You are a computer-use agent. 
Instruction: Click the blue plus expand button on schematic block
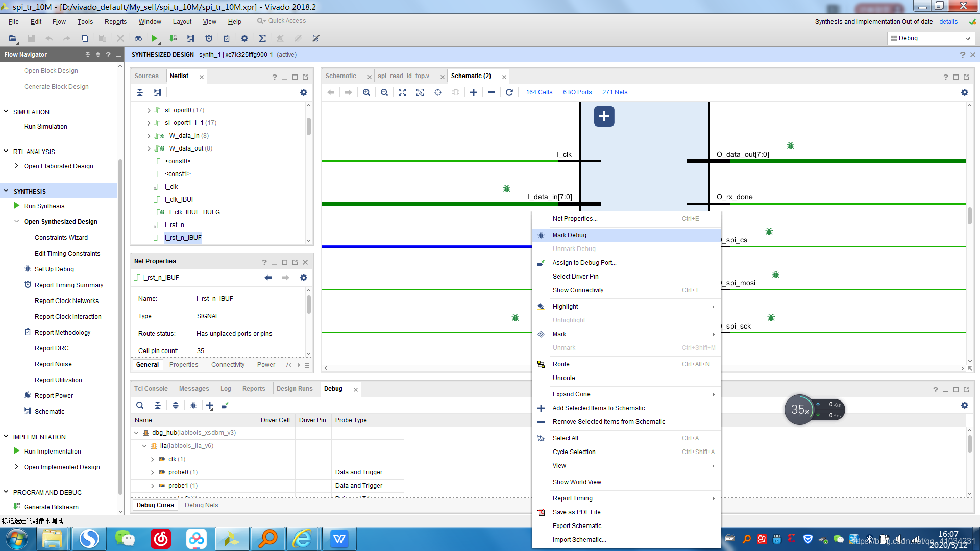point(604,116)
